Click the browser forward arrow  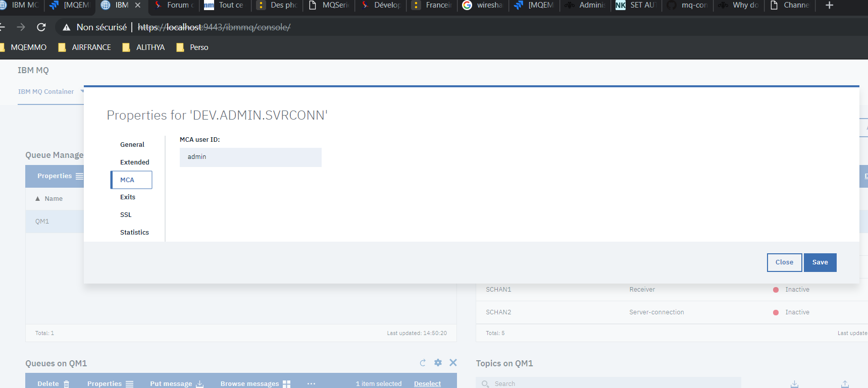[x=21, y=27]
